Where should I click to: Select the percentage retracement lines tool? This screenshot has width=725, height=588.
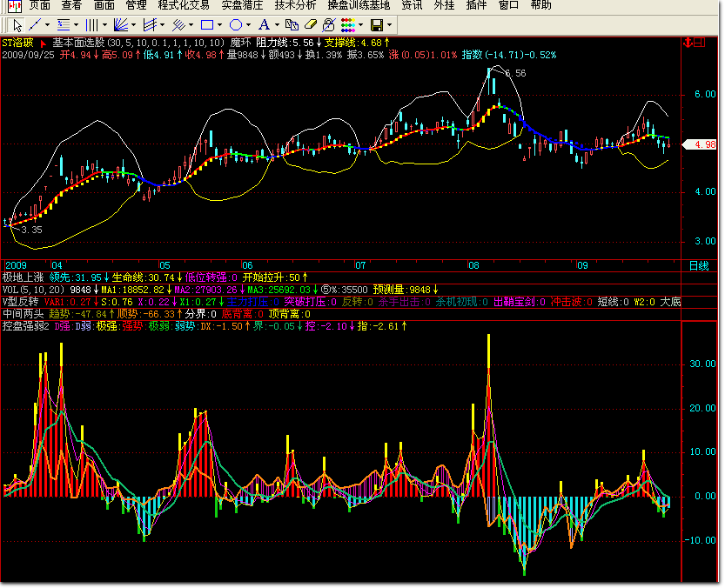coord(64,25)
